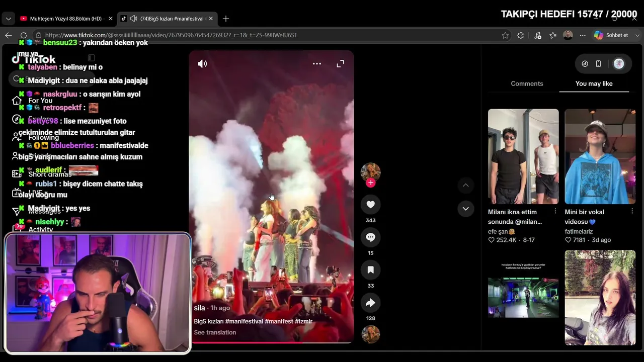The height and width of the screenshot is (362, 644).
Task: Open the For You feed
Action: pyautogui.click(x=40, y=101)
